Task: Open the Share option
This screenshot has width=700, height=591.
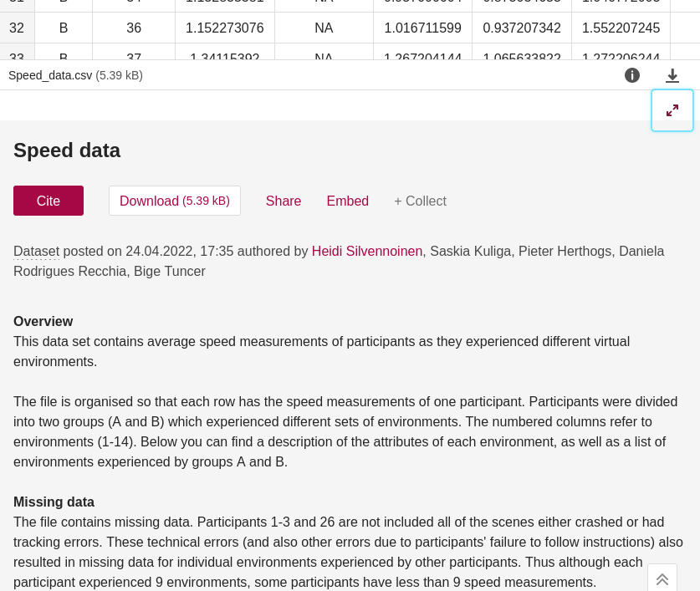Action: (x=284, y=201)
